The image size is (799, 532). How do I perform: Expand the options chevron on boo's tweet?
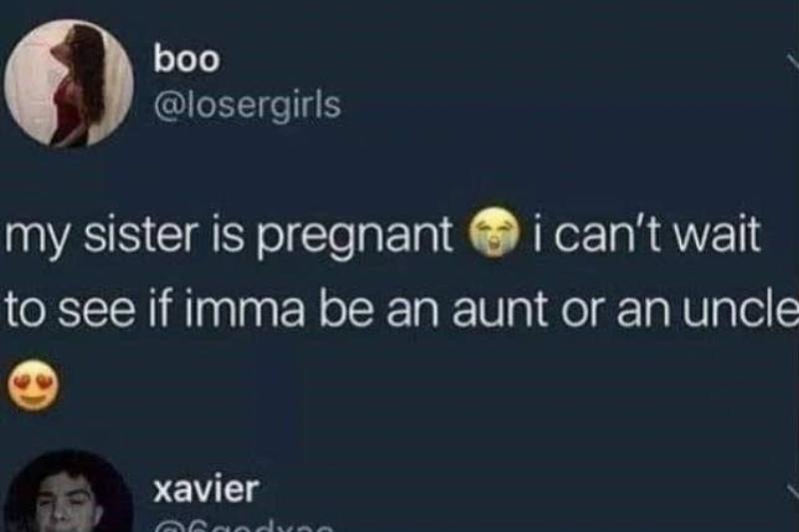pos(793,62)
